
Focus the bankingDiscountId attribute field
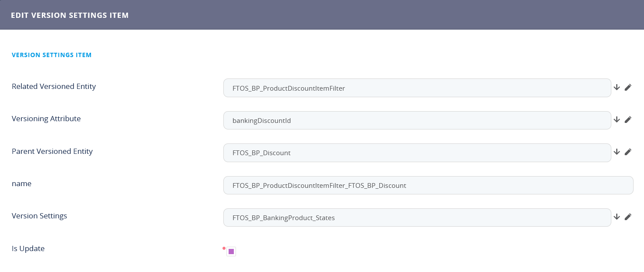pos(417,120)
